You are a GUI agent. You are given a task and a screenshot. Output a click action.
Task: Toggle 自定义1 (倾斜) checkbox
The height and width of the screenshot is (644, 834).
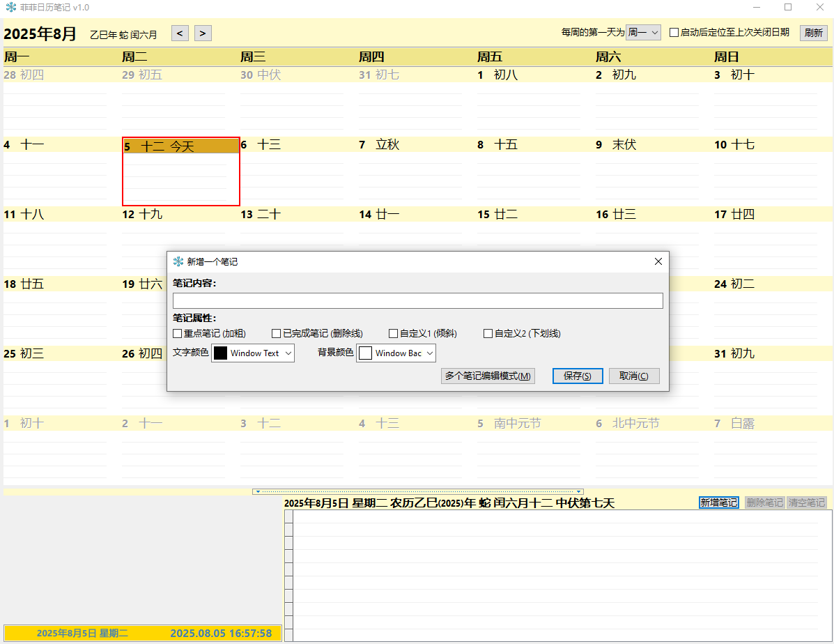pos(394,334)
